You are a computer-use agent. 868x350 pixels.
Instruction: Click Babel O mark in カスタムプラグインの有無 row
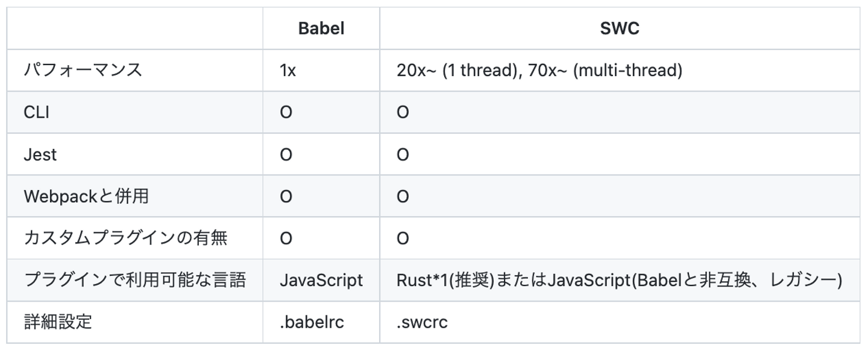(x=286, y=239)
